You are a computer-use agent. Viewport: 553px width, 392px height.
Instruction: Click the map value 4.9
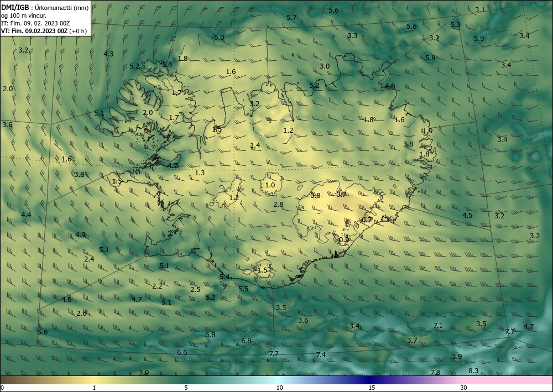pyautogui.click(x=80, y=235)
